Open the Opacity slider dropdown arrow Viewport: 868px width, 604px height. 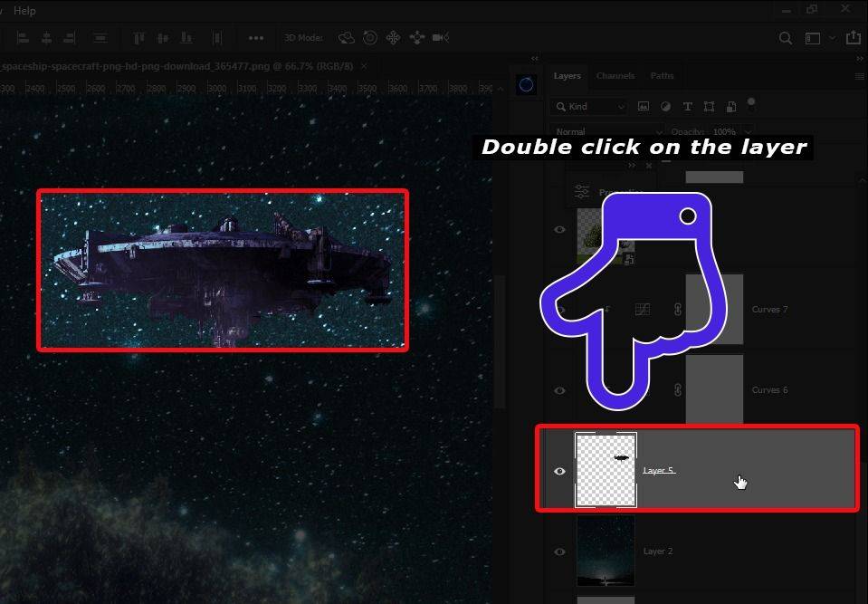tap(749, 132)
